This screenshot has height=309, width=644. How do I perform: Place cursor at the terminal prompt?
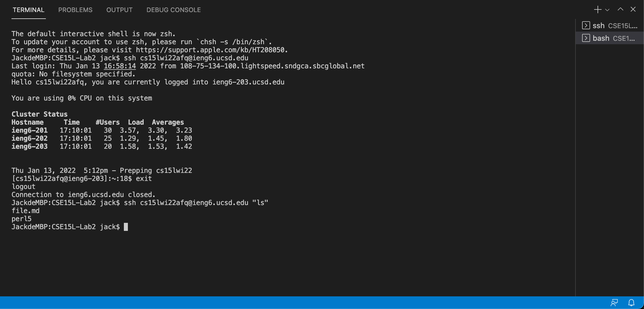tap(126, 227)
